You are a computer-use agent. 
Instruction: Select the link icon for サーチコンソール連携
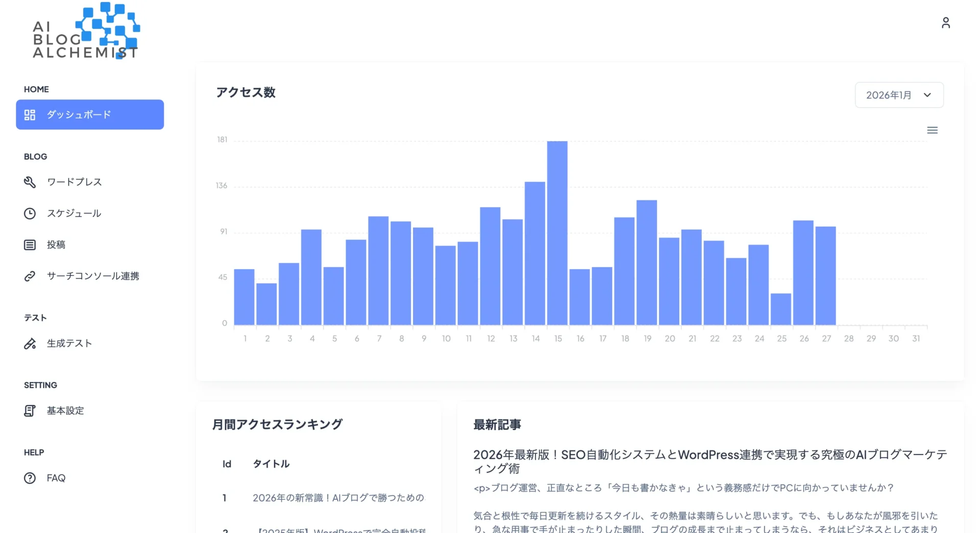tap(30, 276)
